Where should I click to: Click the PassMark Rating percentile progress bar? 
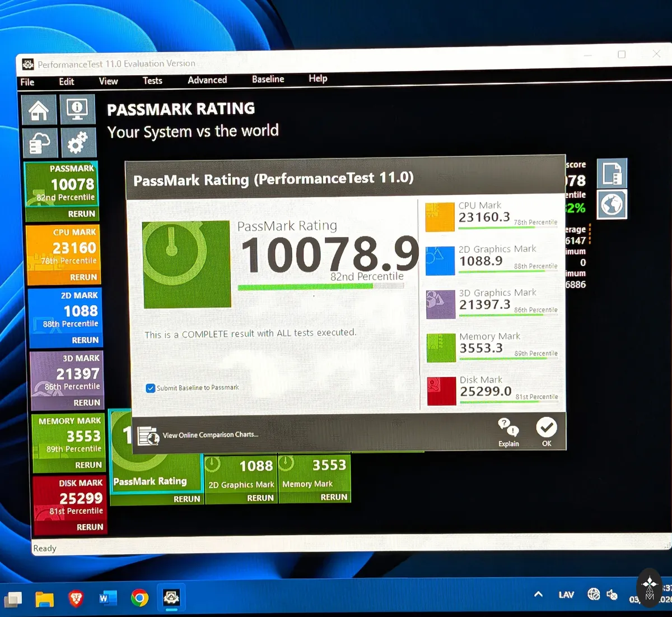(x=321, y=286)
